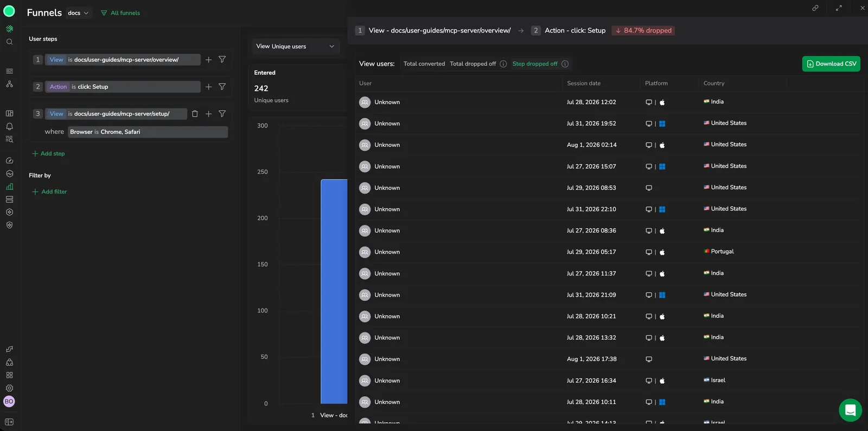Open the hexagon diamond icon in the sidebar

coord(9,212)
